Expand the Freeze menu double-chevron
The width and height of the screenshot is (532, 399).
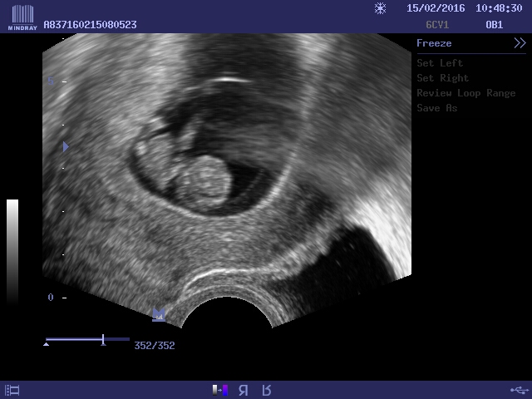520,43
